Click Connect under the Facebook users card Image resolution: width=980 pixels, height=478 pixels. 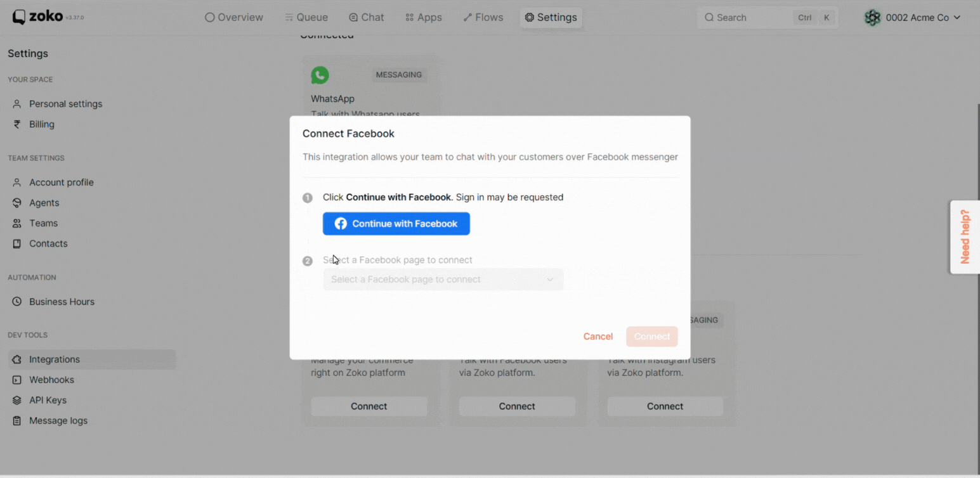point(517,406)
